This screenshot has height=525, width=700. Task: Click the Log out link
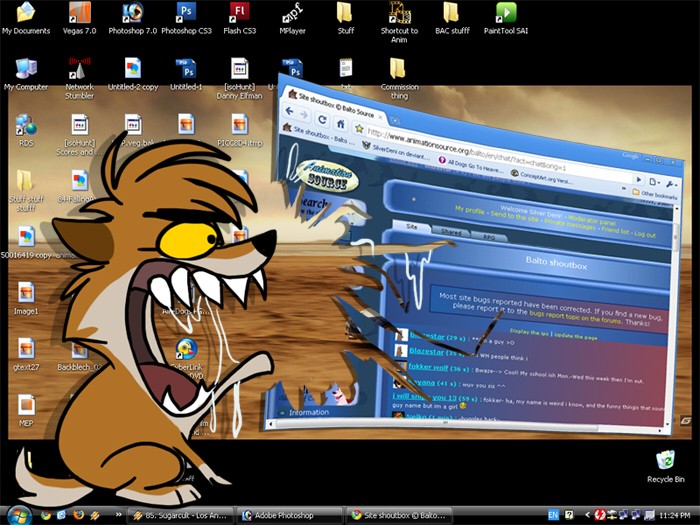click(x=645, y=233)
